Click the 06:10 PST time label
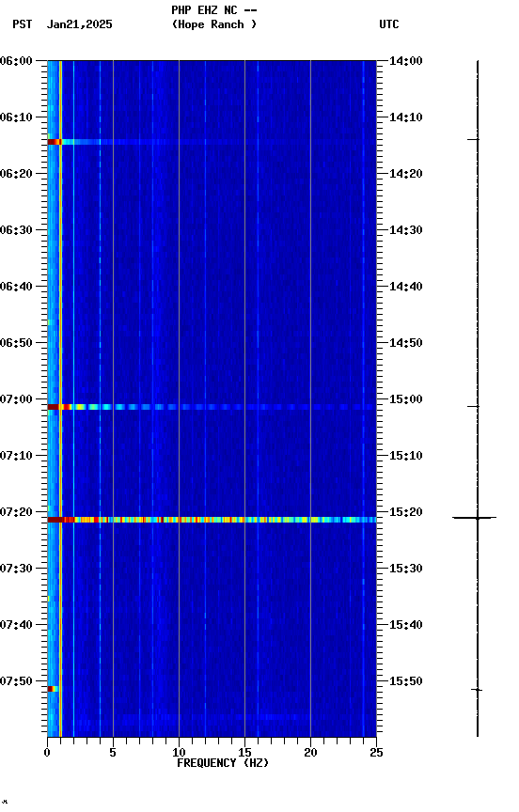The width and height of the screenshot is (519, 812). point(16,117)
